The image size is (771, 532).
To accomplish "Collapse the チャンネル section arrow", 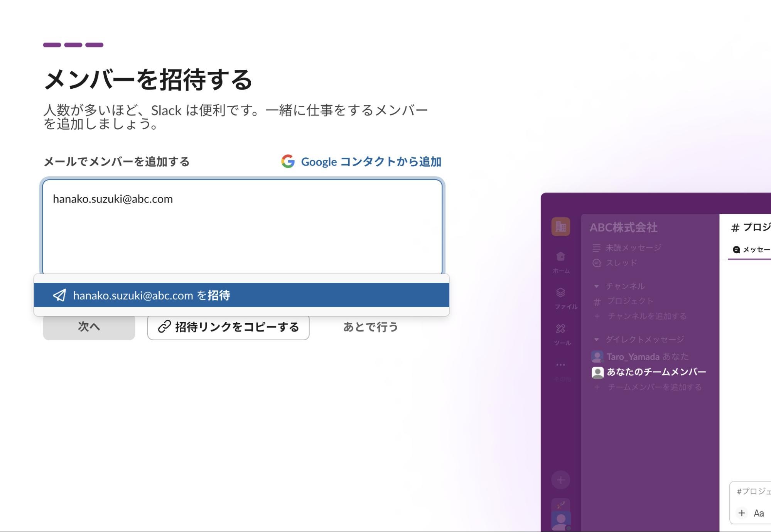I will [597, 286].
